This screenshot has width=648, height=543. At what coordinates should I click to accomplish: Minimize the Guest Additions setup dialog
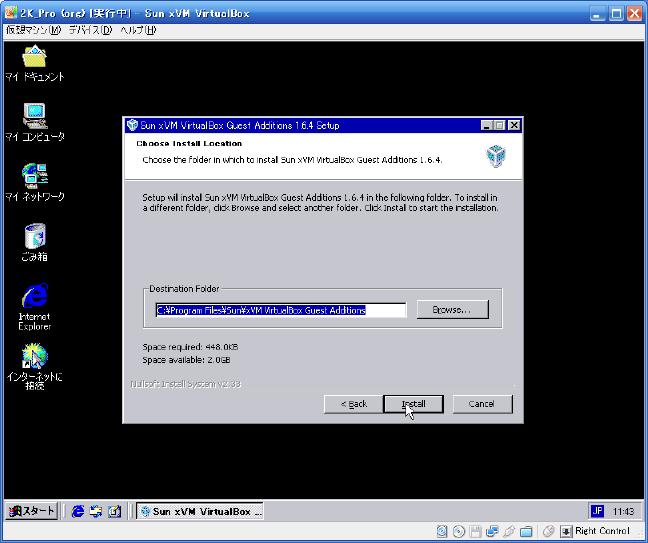tap(487, 125)
